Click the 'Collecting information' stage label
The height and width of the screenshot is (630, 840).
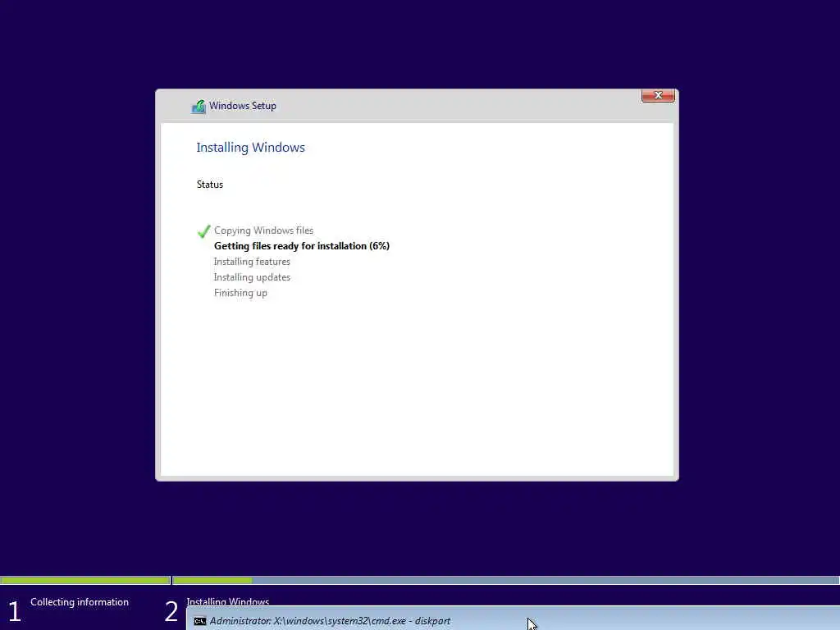point(80,602)
